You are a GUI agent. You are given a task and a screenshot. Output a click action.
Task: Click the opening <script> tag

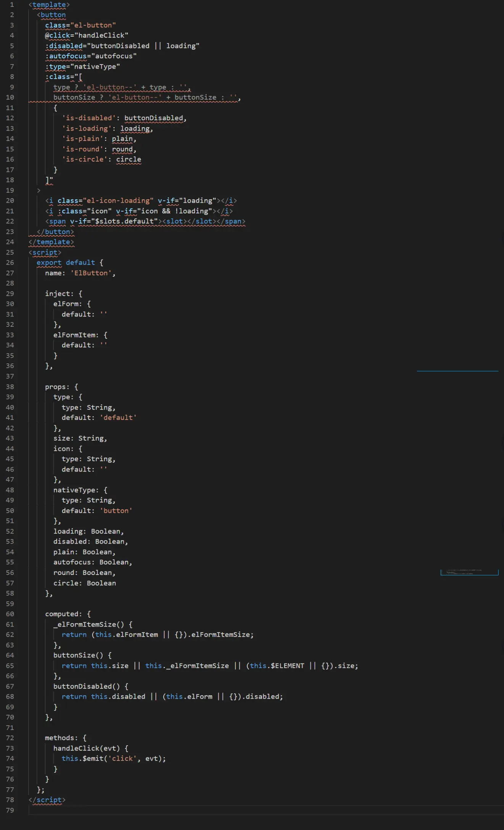pyautogui.click(x=45, y=252)
